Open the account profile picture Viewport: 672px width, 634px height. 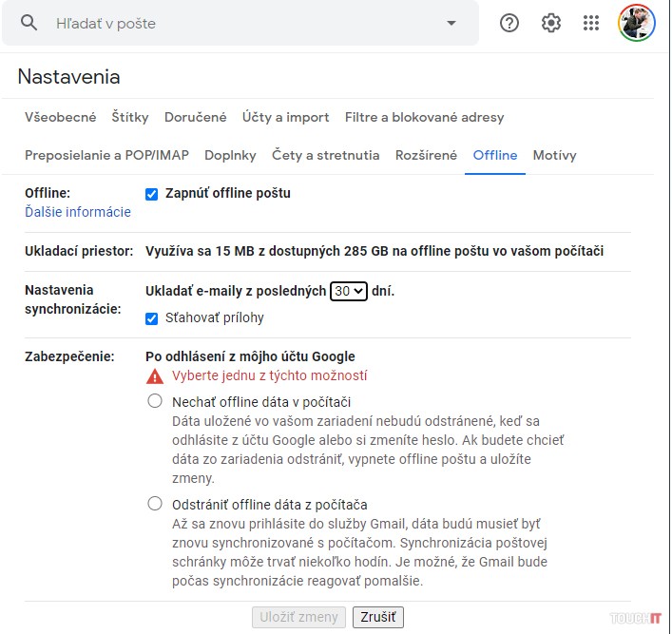pos(637,23)
